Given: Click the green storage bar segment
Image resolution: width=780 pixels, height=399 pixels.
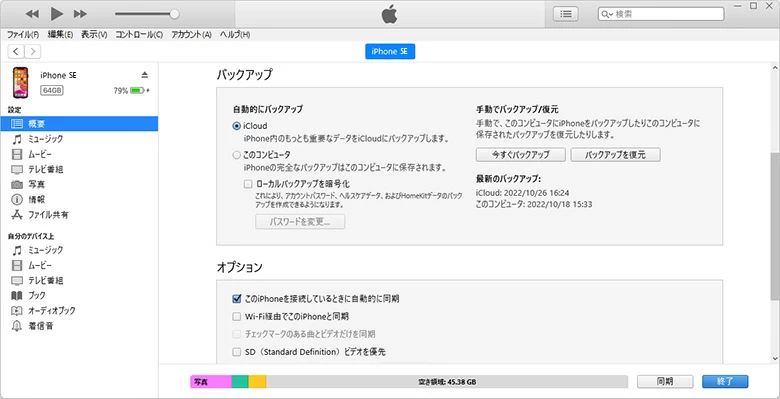Looking at the screenshot, I should (240, 382).
